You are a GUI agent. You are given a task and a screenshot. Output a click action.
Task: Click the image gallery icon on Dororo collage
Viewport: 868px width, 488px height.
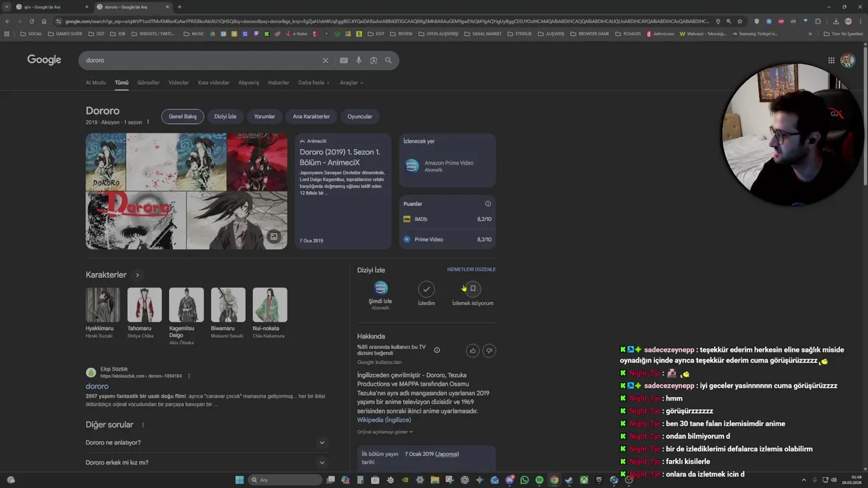click(273, 237)
